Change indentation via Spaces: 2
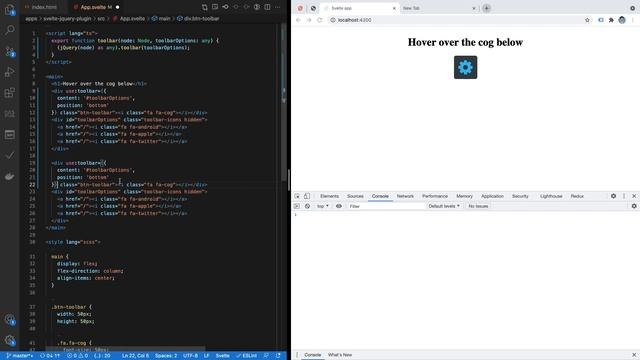This screenshot has height=360, width=640. point(166,356)
